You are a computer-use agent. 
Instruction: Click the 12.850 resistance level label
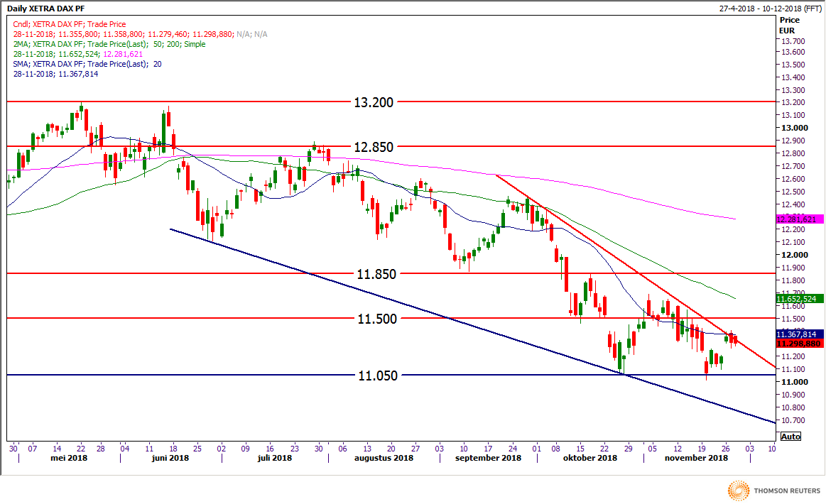(373, 147)
